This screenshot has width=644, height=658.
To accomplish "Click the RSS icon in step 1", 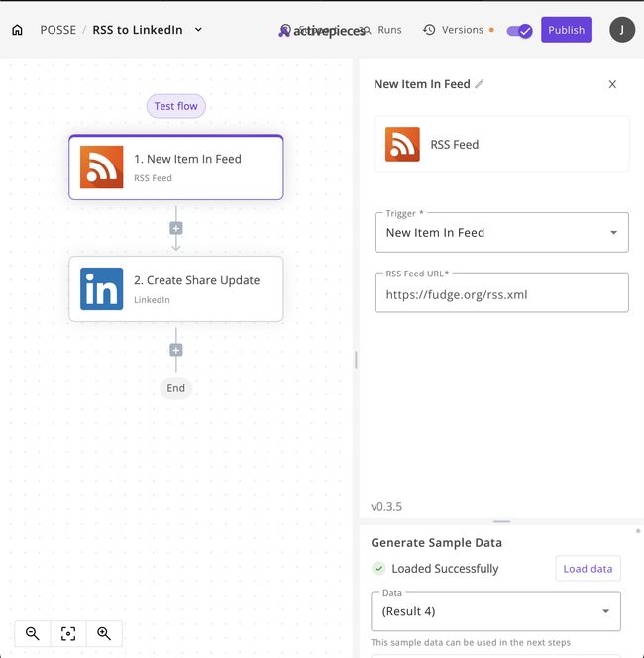I will 101,167.
